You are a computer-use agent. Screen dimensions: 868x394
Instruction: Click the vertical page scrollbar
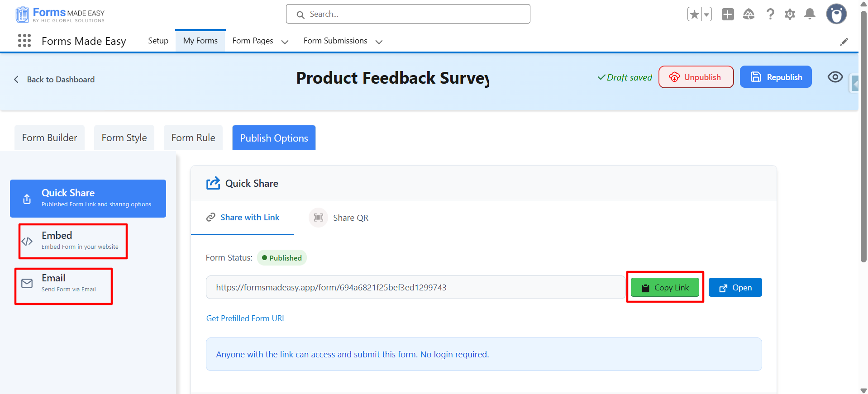pyautogui.click(x=863, y=136)
